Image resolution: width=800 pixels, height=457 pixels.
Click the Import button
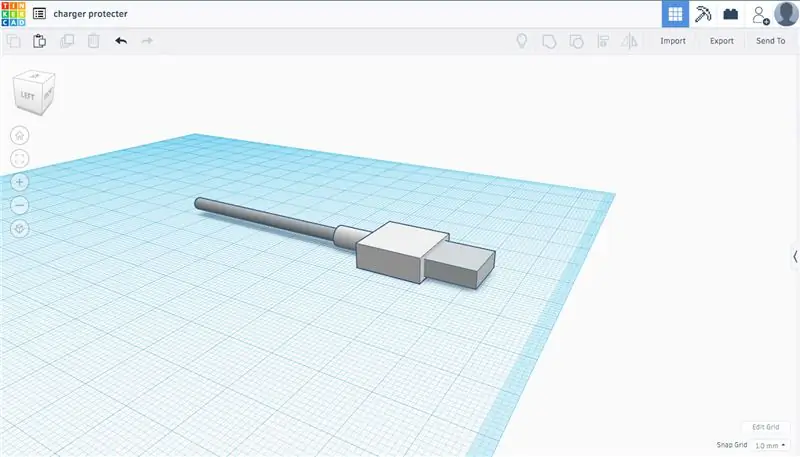tap(673, 41)
